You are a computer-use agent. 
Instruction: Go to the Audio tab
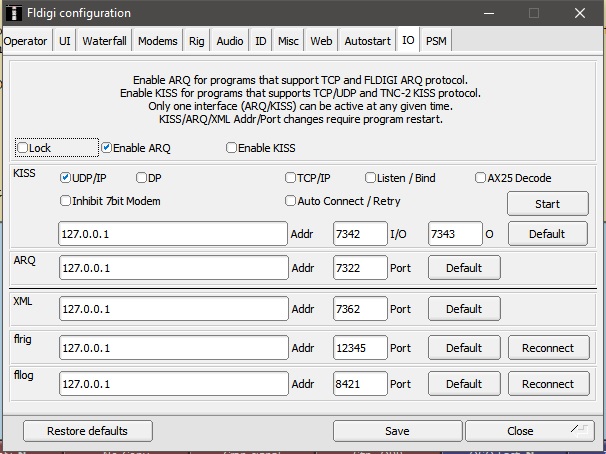(230, 41)
